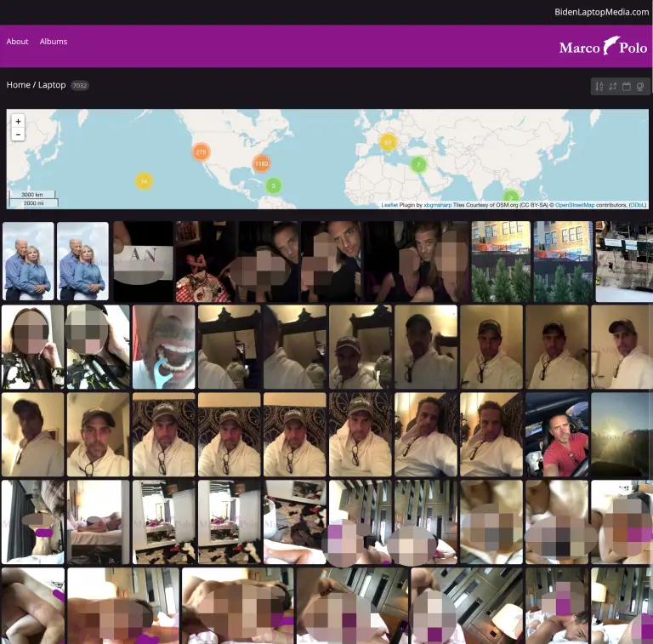The height and width of the screenshot is (644, 653).
Task: Click the fullscreen expand arrows icon
Action: pos(613,86)
